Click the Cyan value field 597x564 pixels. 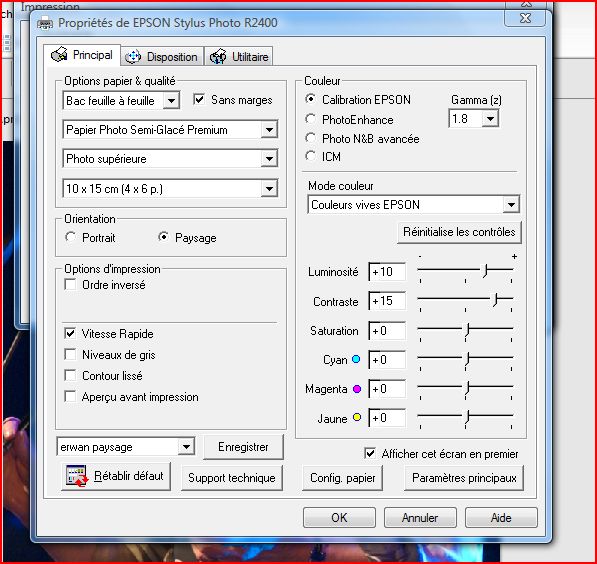tap(387, 359)
